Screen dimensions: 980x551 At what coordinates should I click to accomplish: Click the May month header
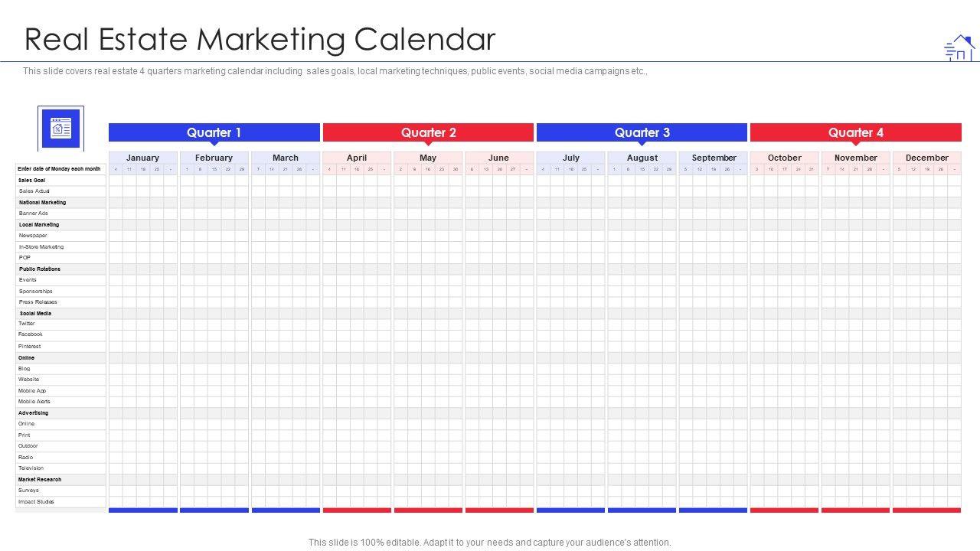click(x=428, y=158)
